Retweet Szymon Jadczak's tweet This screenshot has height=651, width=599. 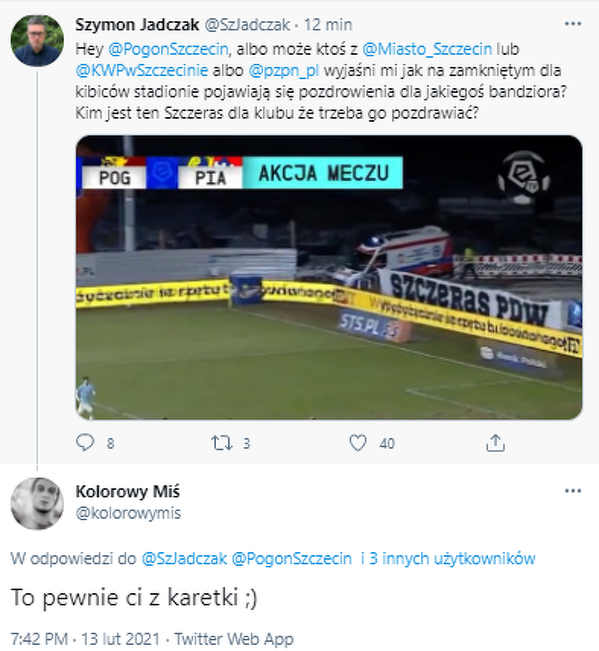coord(222,443)
